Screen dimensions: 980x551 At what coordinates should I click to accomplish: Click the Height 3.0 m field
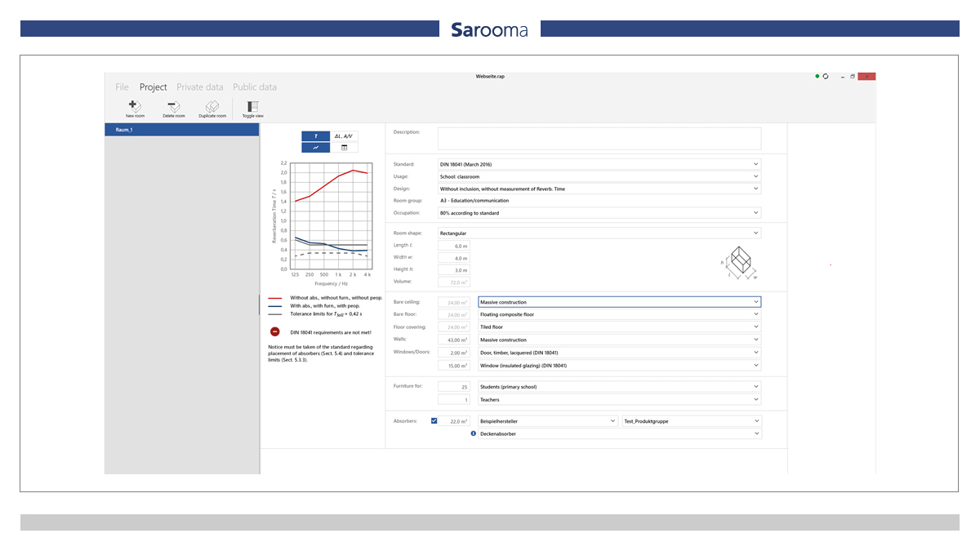click(x=454, y=269)
